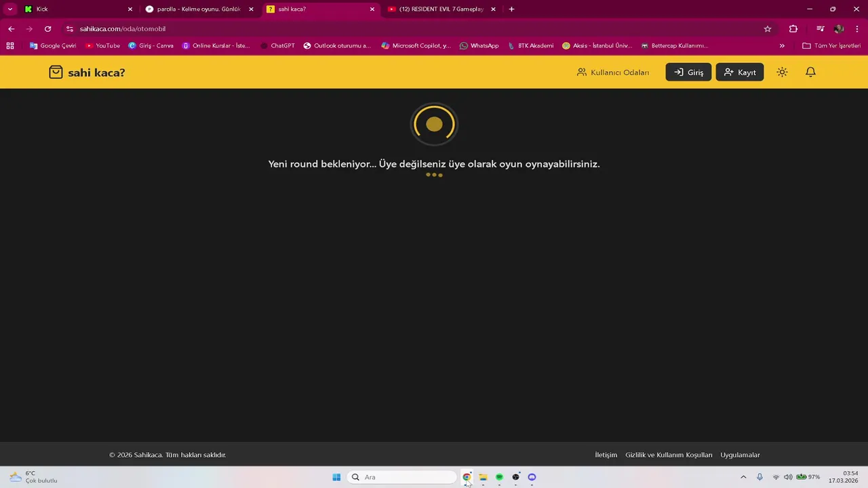Close the Kick tab
The image size is (868, 488).
point(130,9)
